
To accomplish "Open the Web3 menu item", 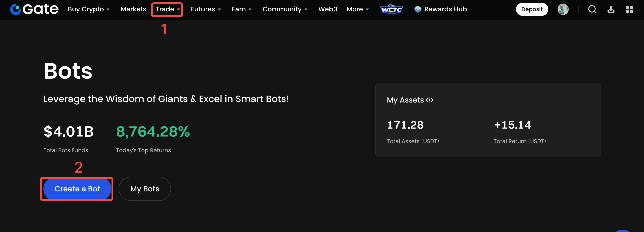I will pyautogui.click(x=328, y=9).
